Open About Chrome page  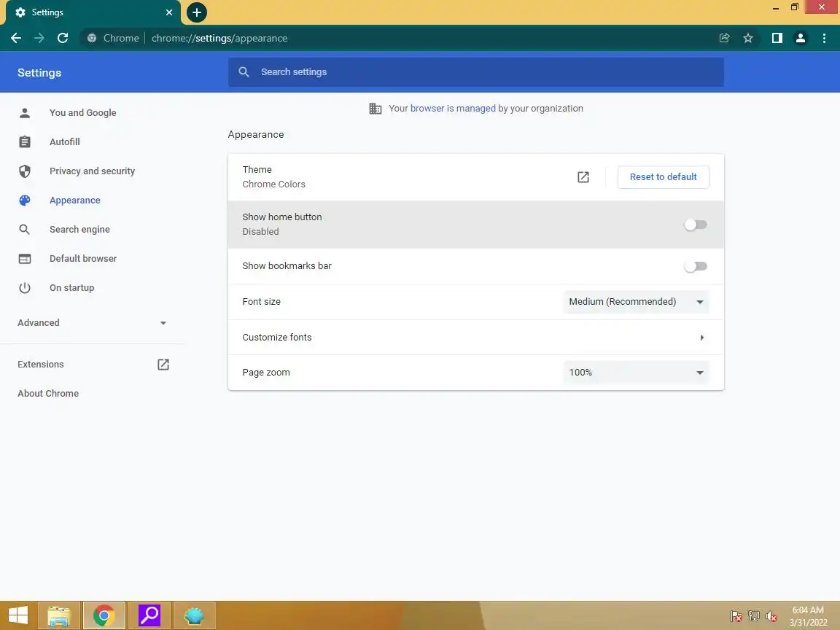(48, 393)
